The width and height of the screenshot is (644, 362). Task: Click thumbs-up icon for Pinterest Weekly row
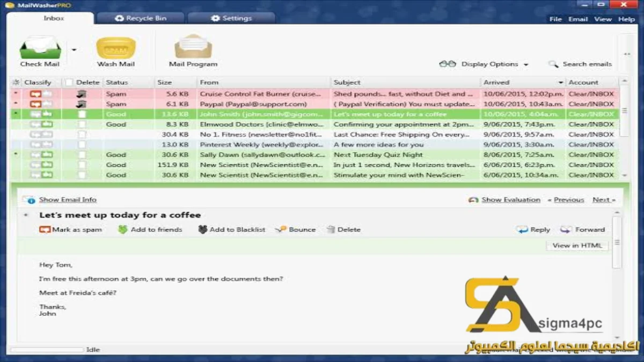[x=47, y=145]
